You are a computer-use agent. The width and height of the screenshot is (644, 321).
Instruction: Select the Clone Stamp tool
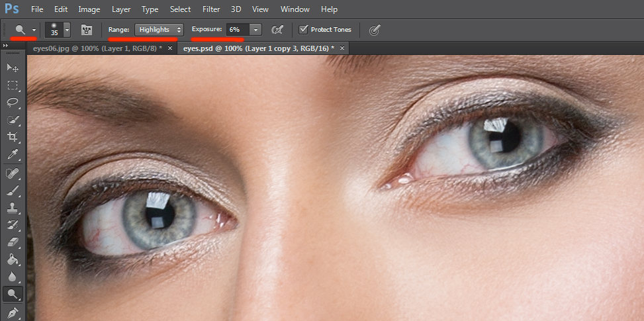(x=12, y=207)
